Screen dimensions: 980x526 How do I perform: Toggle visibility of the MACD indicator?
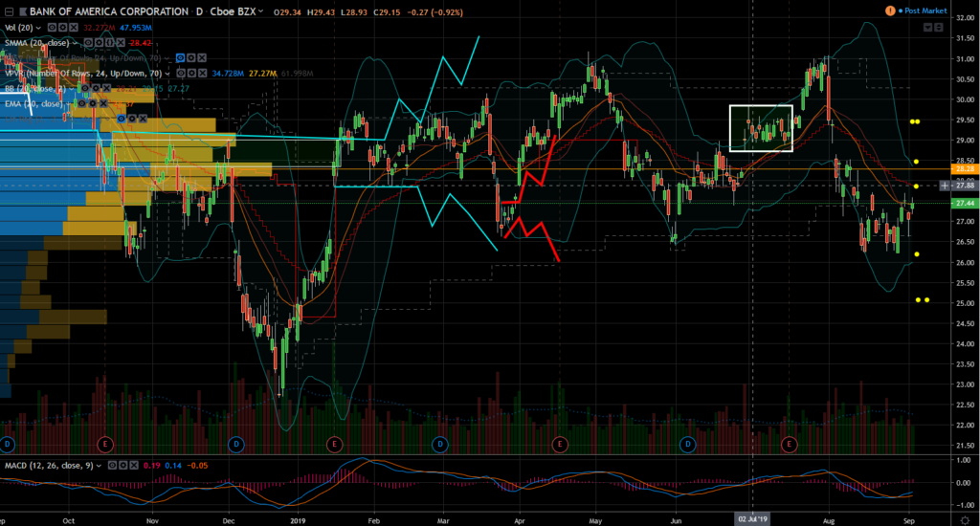click(112, 466)
